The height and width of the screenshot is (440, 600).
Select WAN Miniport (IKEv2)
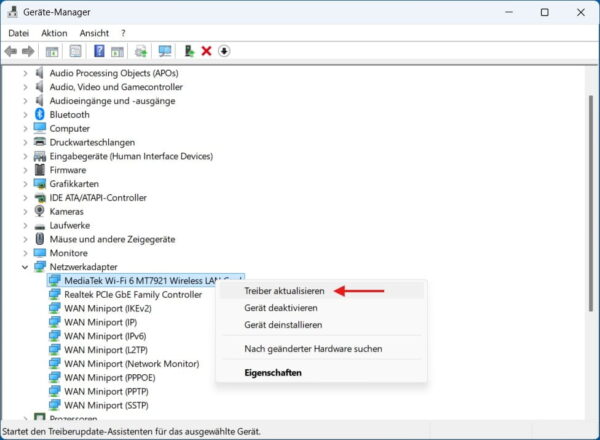(108, 308)
